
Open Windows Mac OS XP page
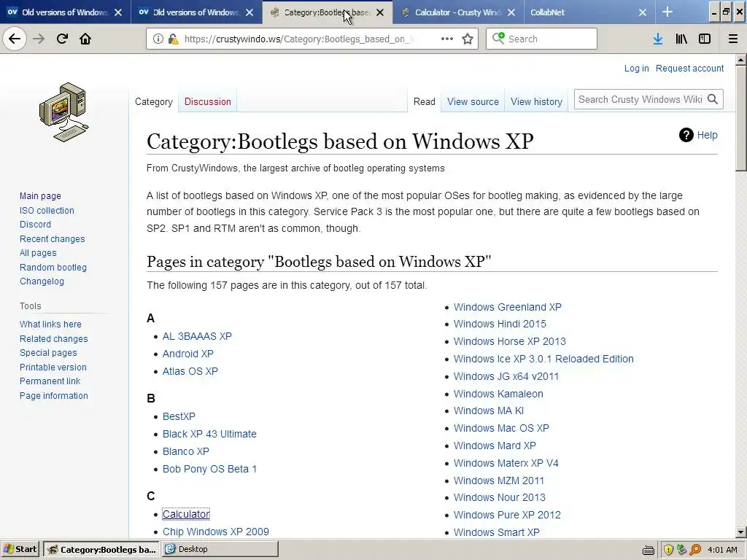click(x=501, y=428)
